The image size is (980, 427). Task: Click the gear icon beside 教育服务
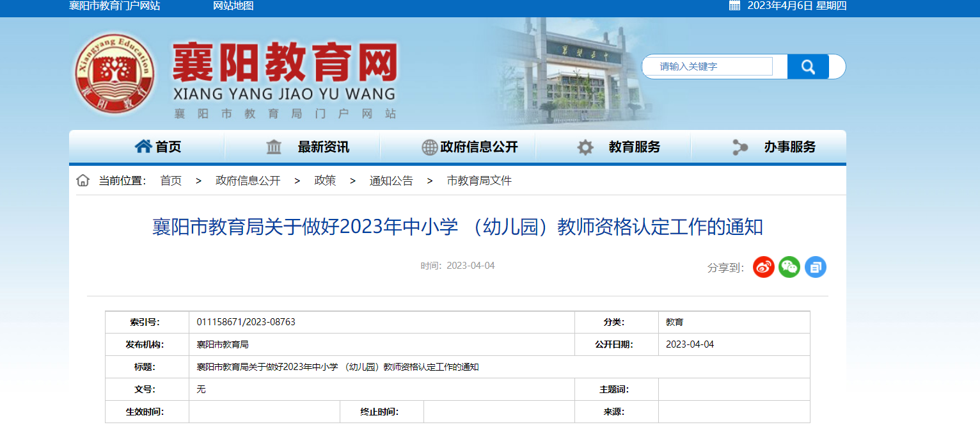coord(585,147)
